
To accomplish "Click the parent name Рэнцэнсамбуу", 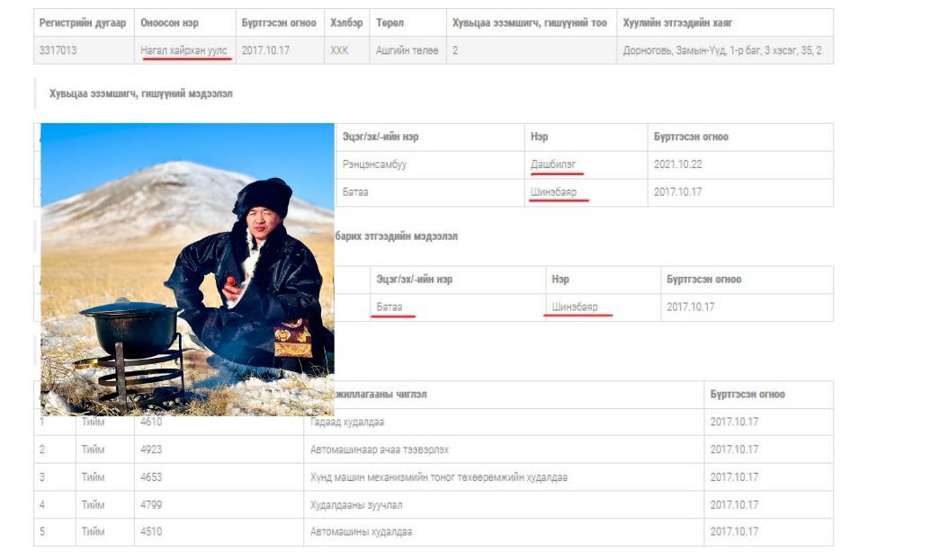I will tap(374, 164).
